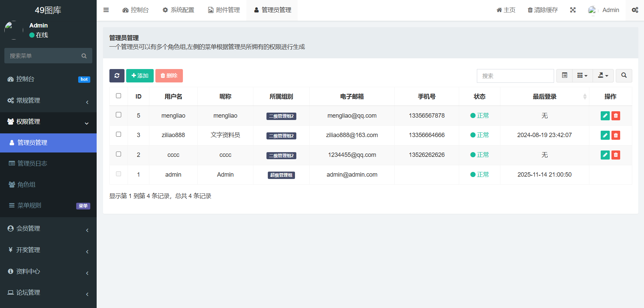
Task: Click the green 添加 button
Action: pos(140,76)
